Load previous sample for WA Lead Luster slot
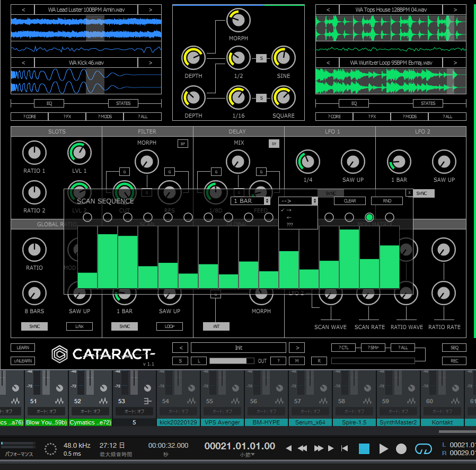The width and height of the screenshot is (476, 470). point(23,10)
